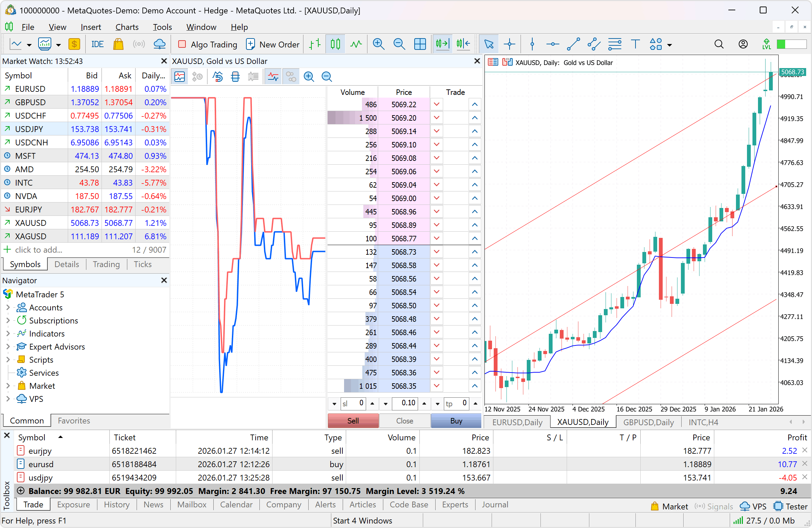Switch chart to candlestick display mode
This screenshot has height=528, width=812.
point(335,44)
